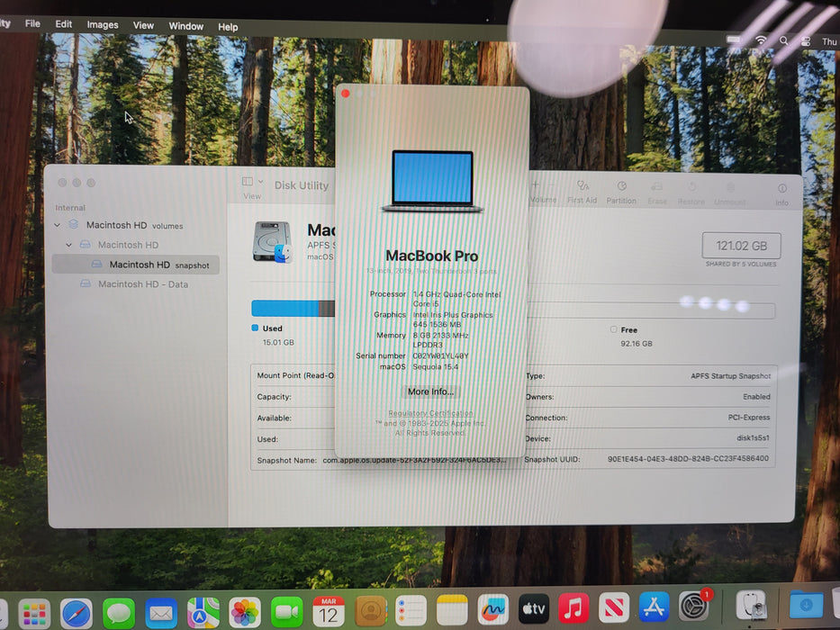Open Mail from the Dock
840x630 pixels.
coord(161,614)
